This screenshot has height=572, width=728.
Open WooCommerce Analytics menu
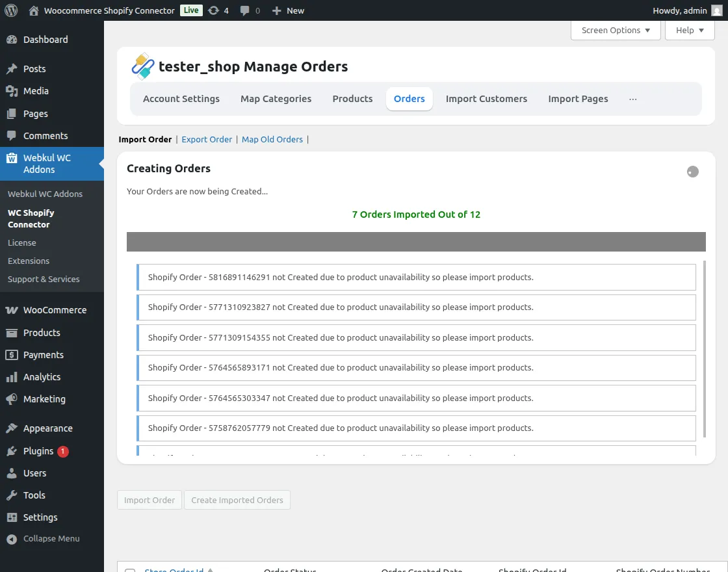pyautogui.click(x=42, y=377)
